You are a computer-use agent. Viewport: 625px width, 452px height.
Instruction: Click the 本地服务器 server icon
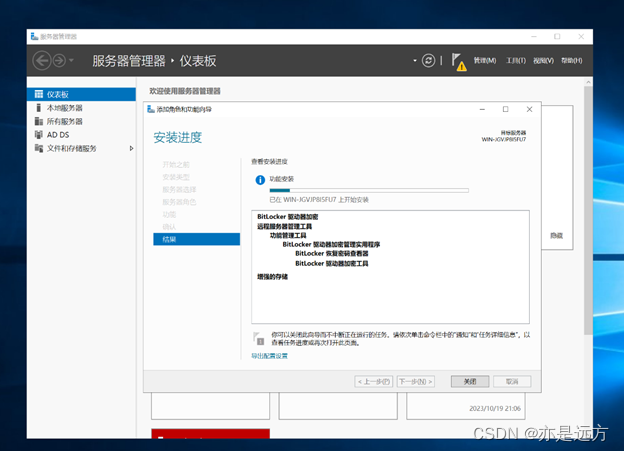pyautogui.click(x=39, y=108)
